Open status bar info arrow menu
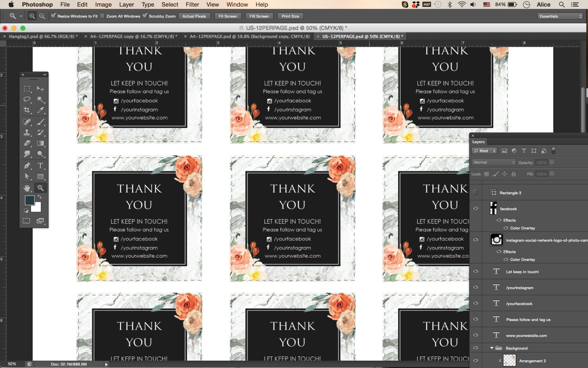 click(x=106, y=364)
